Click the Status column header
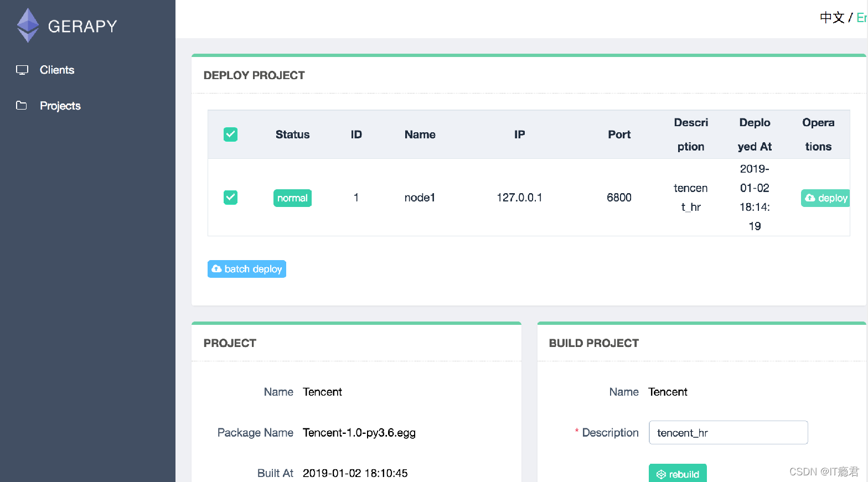Image resolution: width=868 pixels, height=482 pixels. tap(292, 134)
